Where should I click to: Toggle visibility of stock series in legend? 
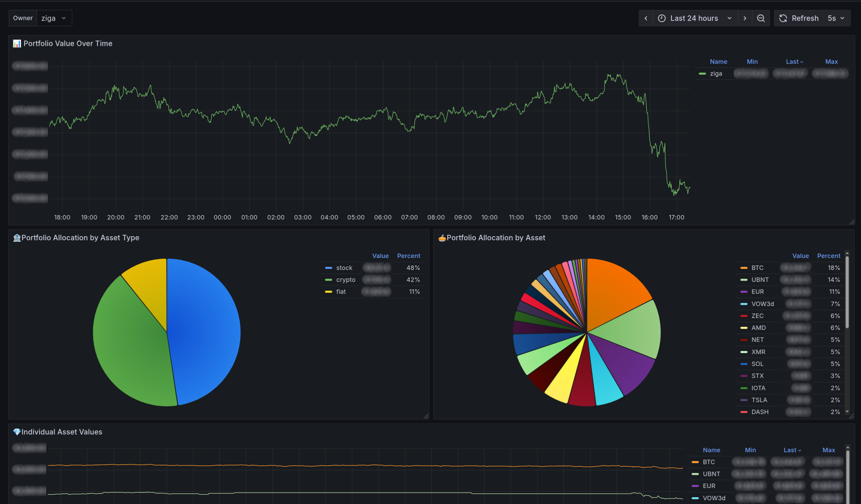[344, 267]
